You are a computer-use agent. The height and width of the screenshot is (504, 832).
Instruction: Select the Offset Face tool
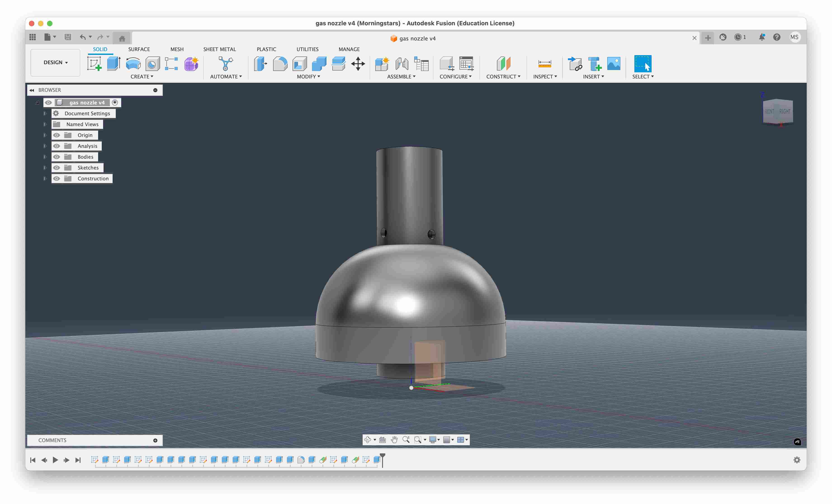[338, 64]
